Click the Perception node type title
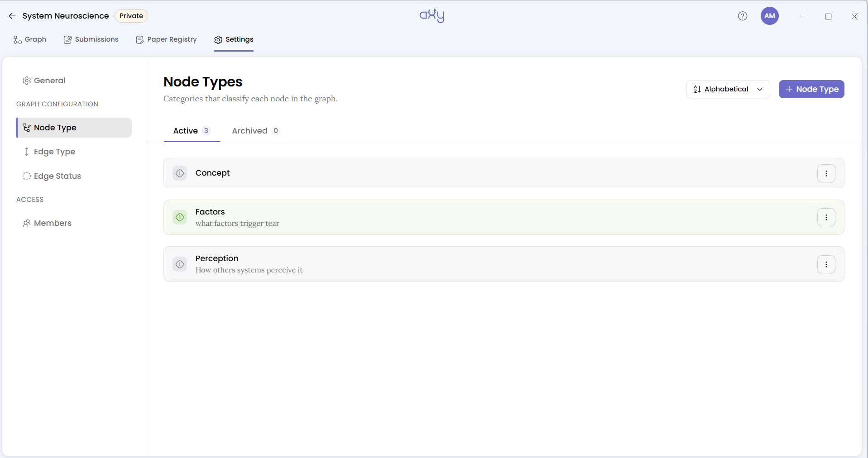868x458 pixels. (x=217, y=258)
